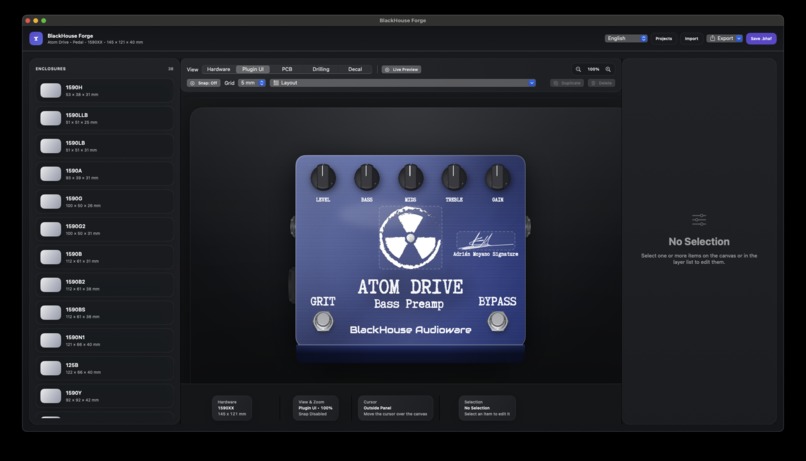The height and width of the screenshot is (461, 806).
Task: Select the radiation symbol logo on the pedal
Action: tap(410, 237)
